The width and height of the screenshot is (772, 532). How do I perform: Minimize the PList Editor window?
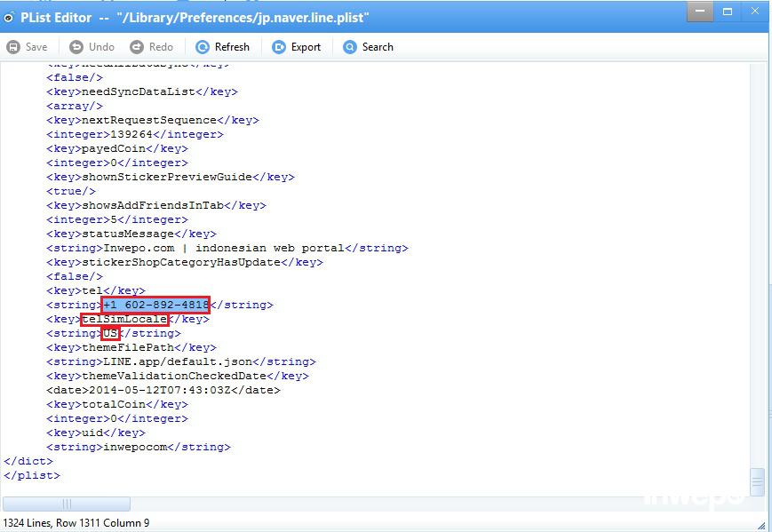[x=700, y=12]
